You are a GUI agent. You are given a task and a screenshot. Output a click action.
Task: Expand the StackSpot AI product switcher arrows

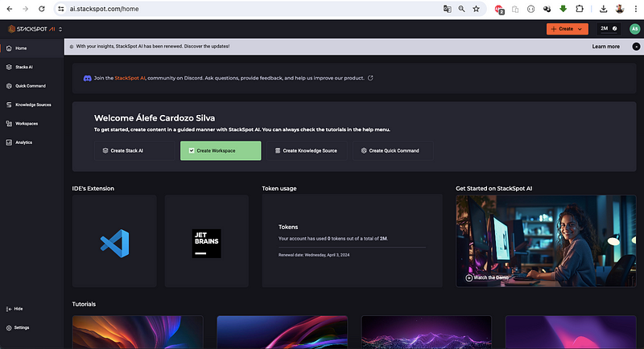(60, 29)
